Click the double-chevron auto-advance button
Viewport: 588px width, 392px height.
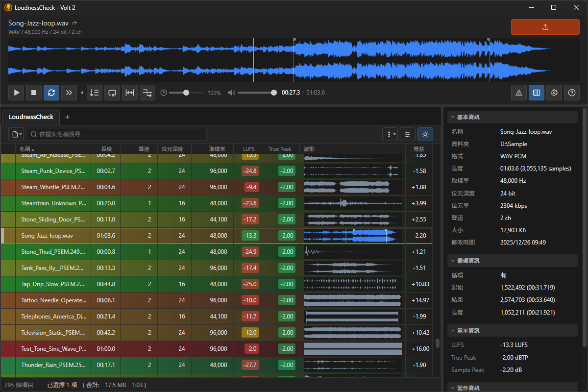tap(69, 92)
